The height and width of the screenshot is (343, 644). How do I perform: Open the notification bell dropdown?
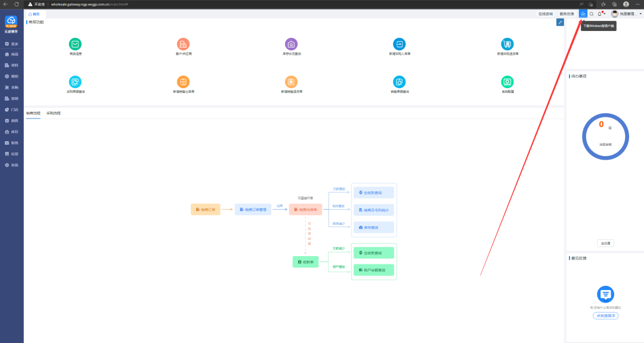click(x=600, y=14)
